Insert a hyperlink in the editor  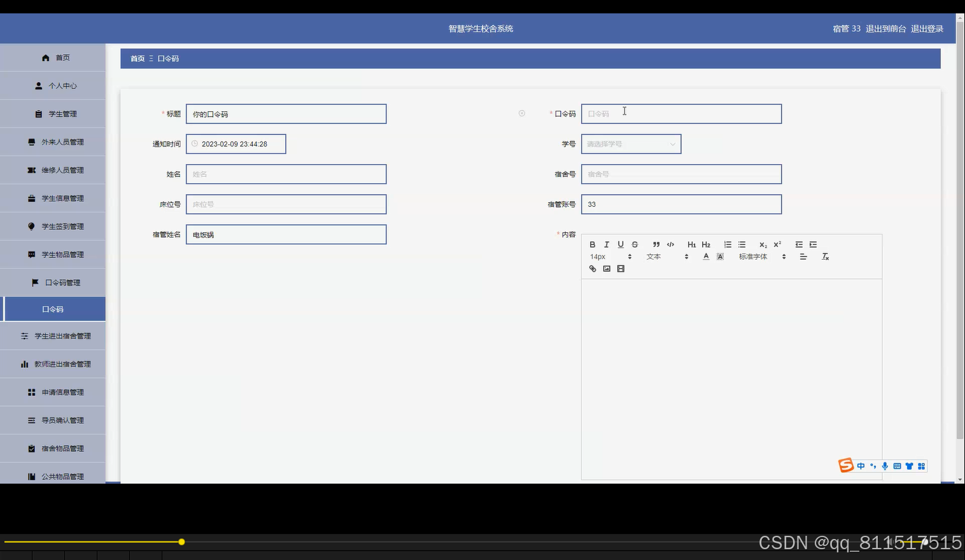tap(593, 269)
